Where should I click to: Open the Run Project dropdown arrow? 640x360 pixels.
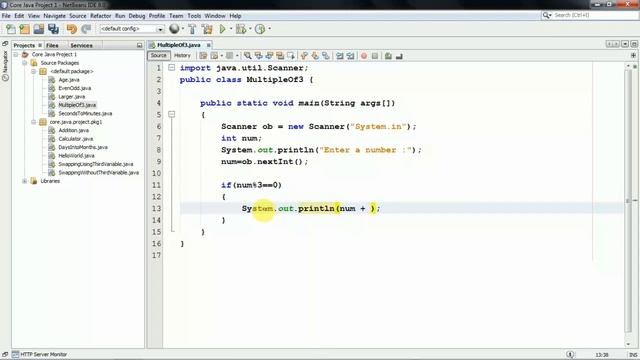click(x=231, y=29)
